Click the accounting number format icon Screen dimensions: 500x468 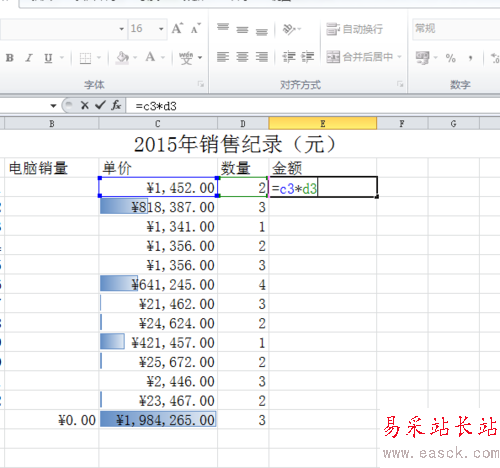click(x=422, y=58)
